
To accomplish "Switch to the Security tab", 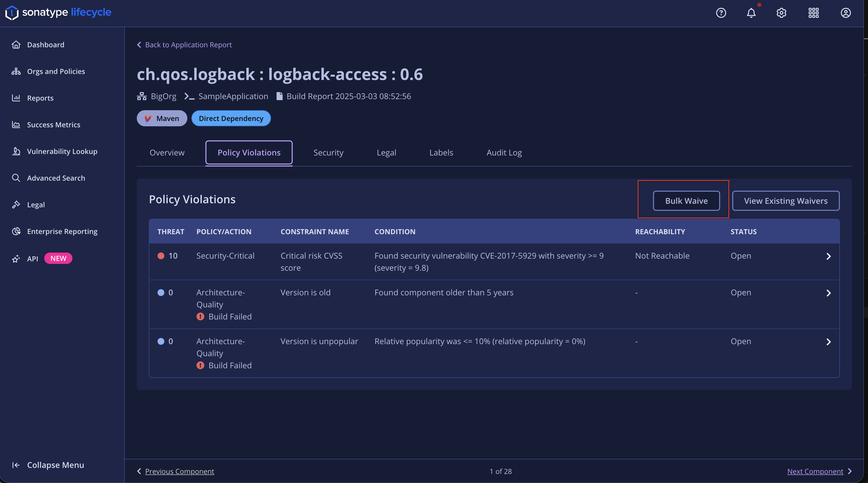I will click(328, 153).
